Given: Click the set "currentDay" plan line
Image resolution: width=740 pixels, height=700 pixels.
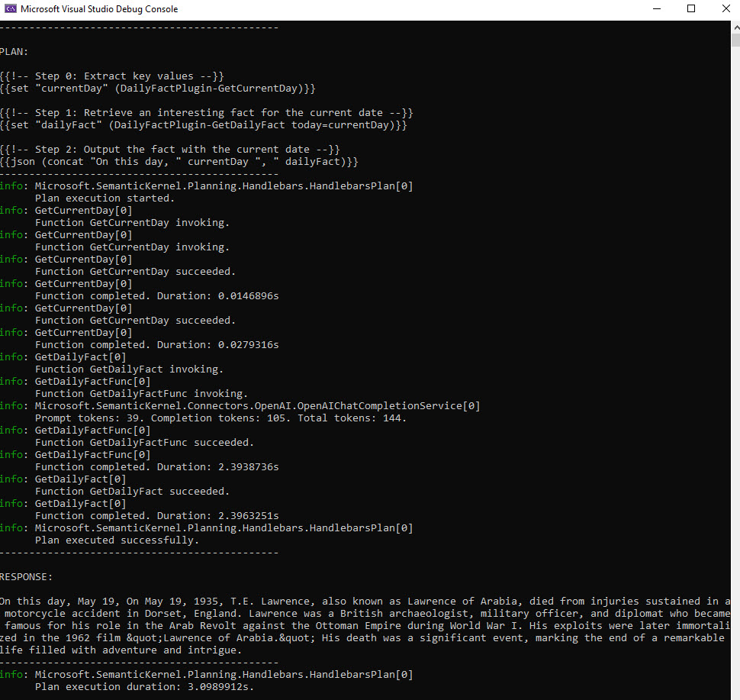Looking at the screenshot, I should point(158,89).
